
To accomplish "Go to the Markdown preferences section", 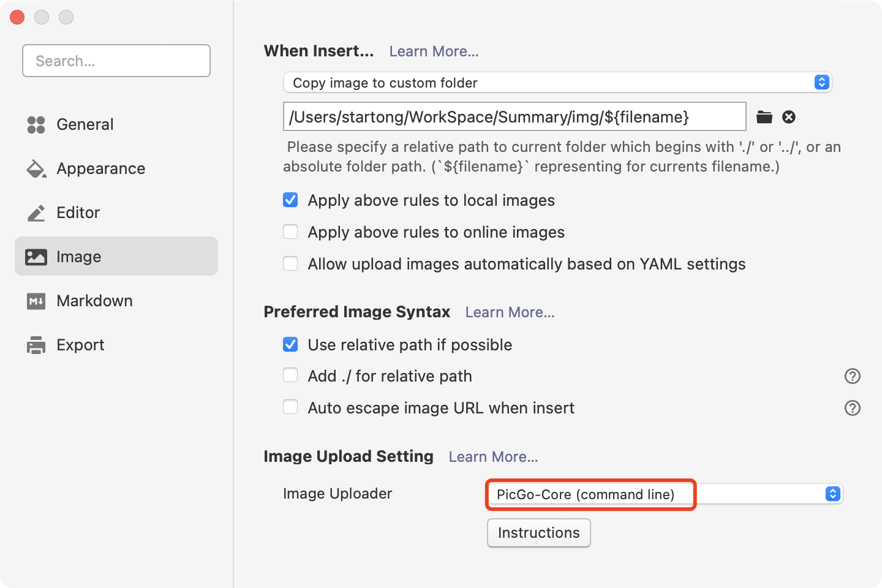I will coord(116,301).
